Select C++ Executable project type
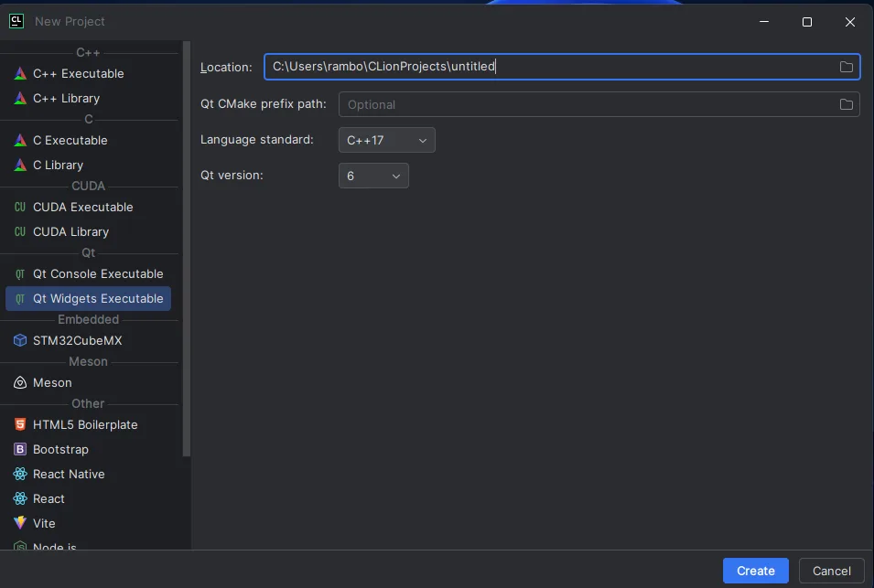Screen dimensions: 874x588 coord(88,73)
